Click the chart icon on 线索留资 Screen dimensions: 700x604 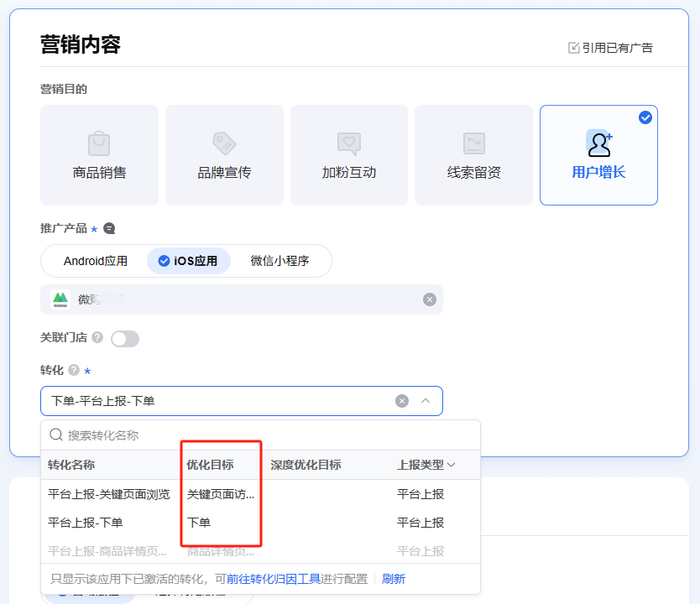[x=473, y=143]
